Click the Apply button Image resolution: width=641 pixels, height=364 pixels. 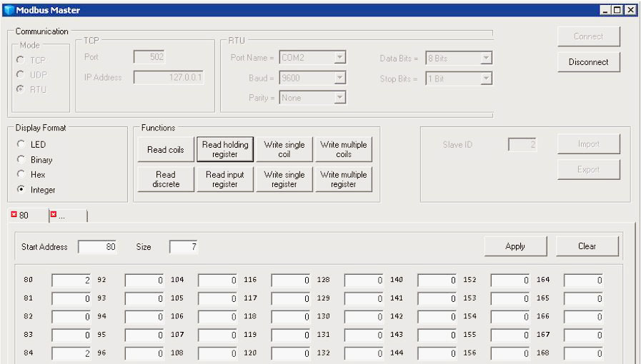pos(515,246)
